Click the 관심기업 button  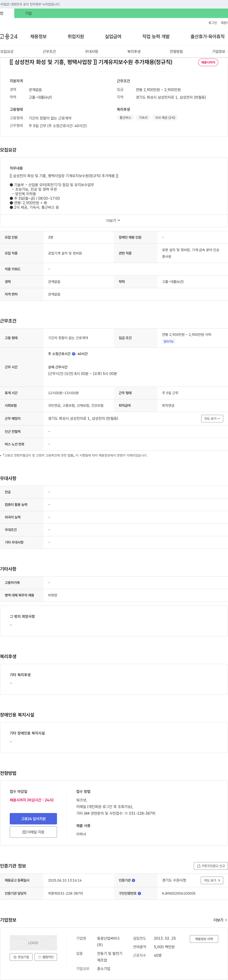21,957
